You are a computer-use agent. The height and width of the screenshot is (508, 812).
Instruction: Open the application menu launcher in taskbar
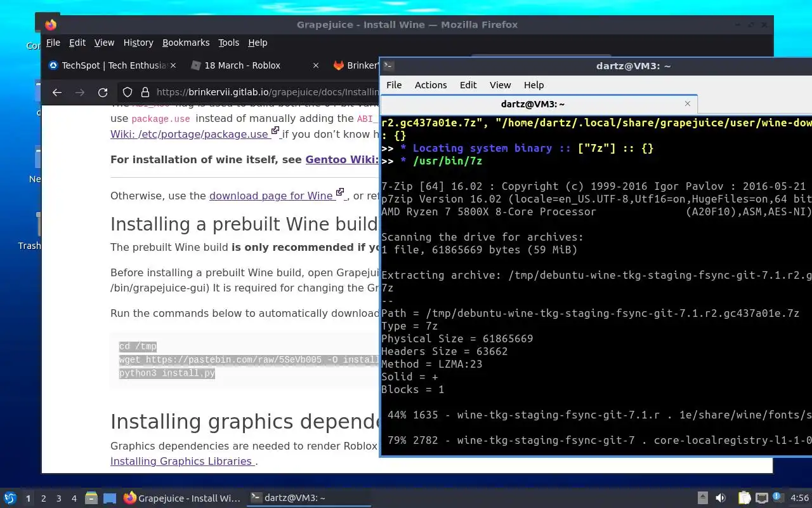(10, 498)
